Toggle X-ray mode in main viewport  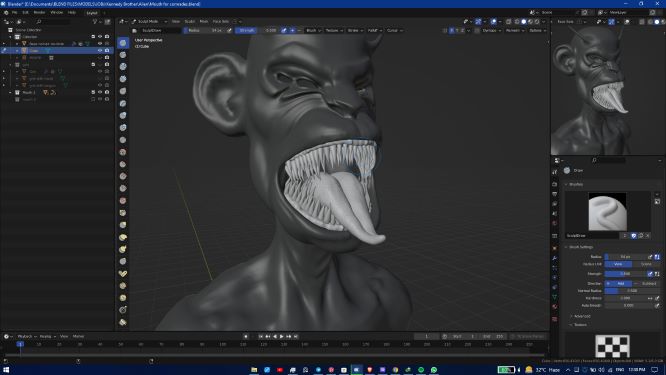pyautogui.click(x=508, y=21)
